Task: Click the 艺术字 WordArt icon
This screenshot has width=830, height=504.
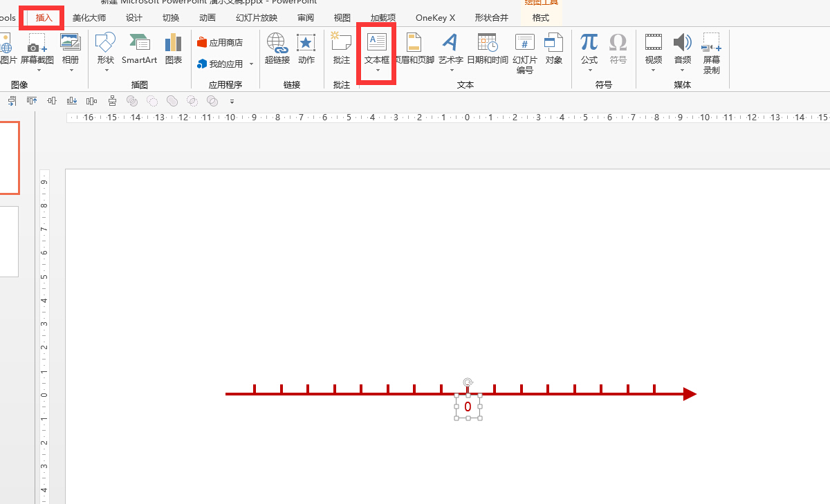Action: click(x=450, y=43)
